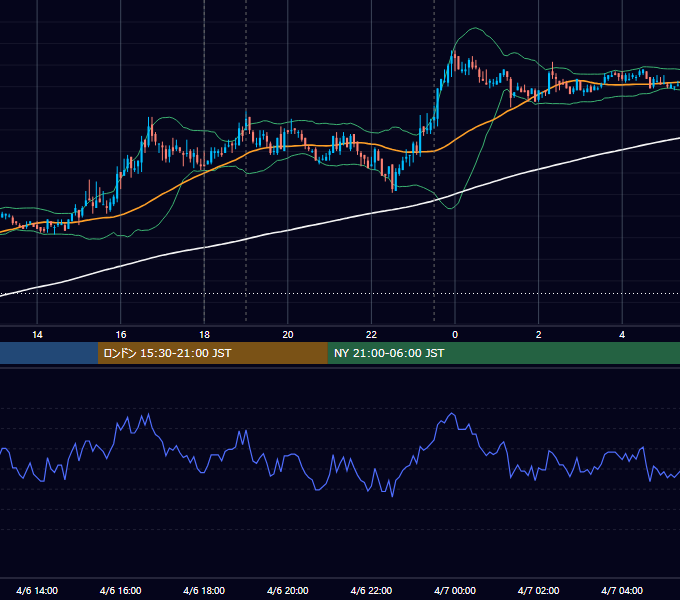The width and height of the screenshot is (680, 600).
Task: Click the NY 21:00-06:00 JST session bar
Action: click(x=503, y=353)
